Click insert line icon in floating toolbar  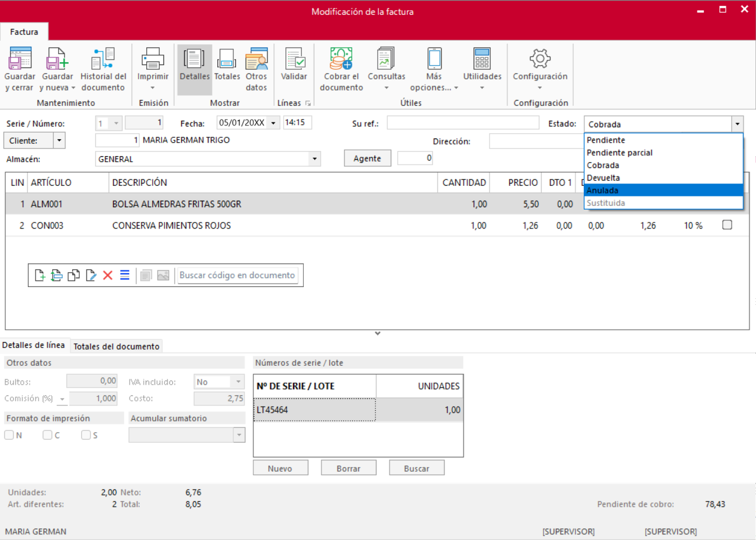click(x=56, y=275)
